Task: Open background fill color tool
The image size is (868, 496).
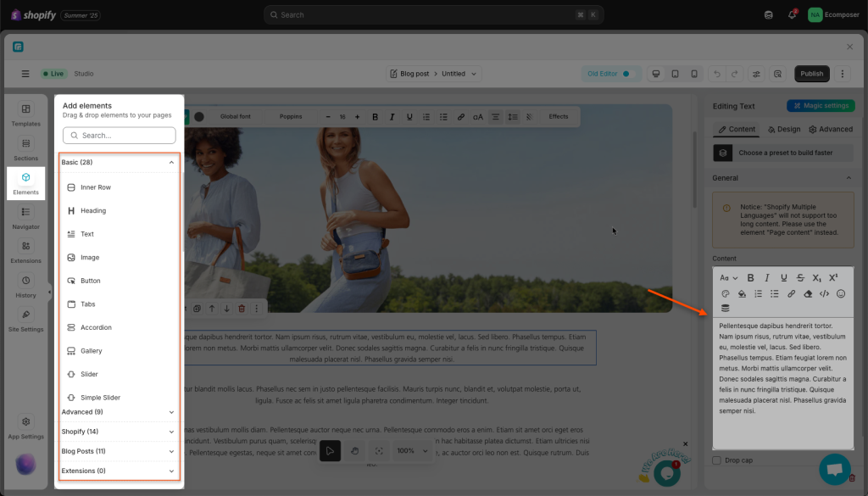Action: pos(742,294)
